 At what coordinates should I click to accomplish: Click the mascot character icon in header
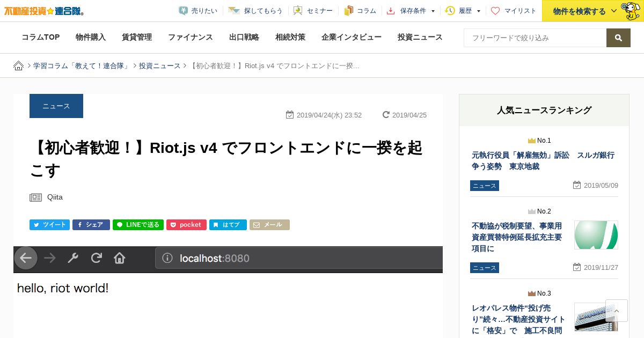click(631, 11)
